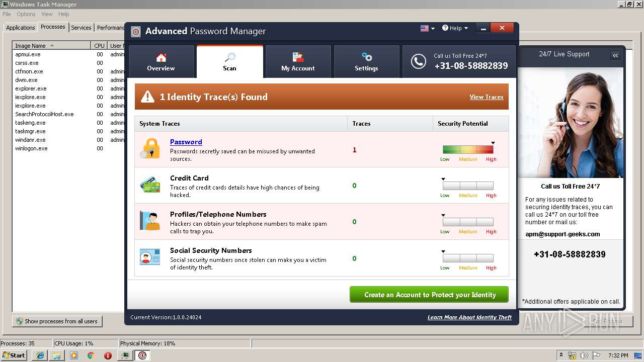644x362 pixels.
Task: Open the Password traces link
Action: (x=186, y=142)
